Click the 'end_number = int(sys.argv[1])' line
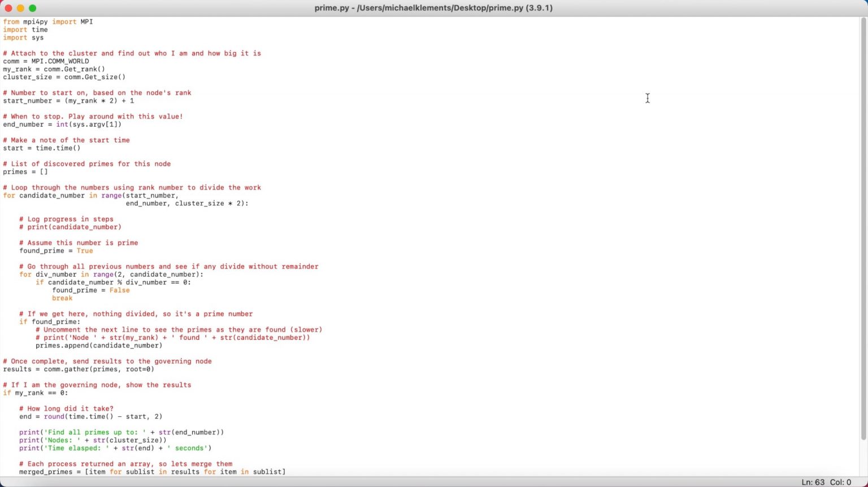 (62, 125)
